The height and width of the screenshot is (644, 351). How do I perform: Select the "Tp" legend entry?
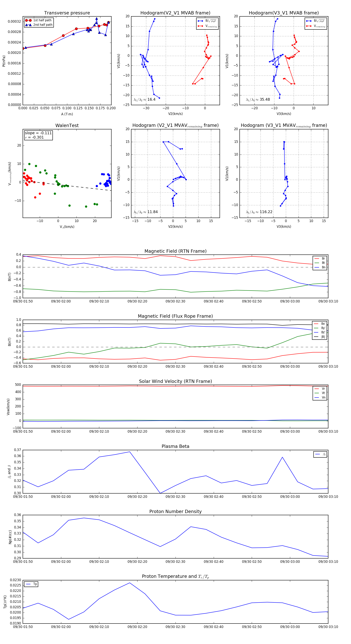pos(31,584)
